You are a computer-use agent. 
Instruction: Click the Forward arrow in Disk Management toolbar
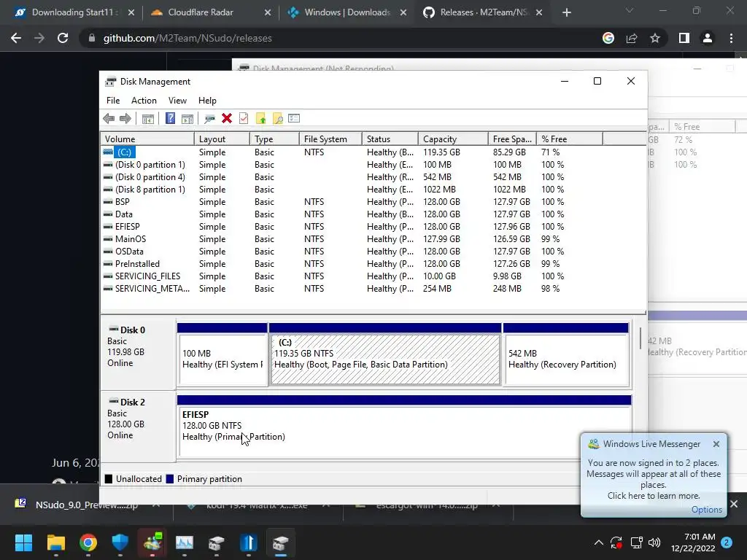point(125,119)
